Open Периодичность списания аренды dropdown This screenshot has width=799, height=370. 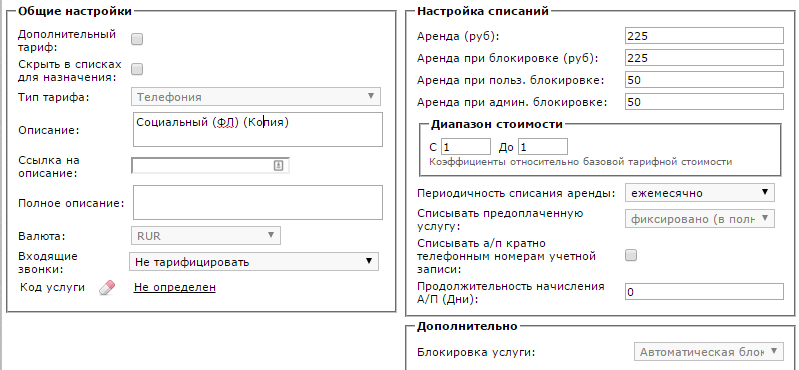(x=700, y=193)
